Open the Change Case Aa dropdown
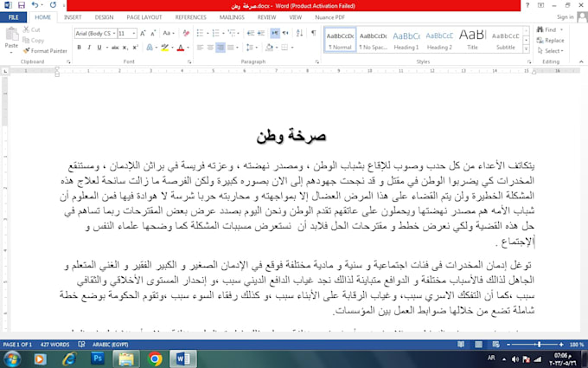This screenshot has width=588, height=368. click(x=169, y=34)
